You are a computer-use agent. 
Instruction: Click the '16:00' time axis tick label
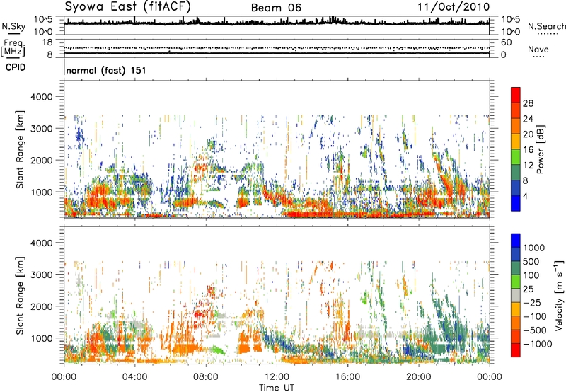click(347, 377)
